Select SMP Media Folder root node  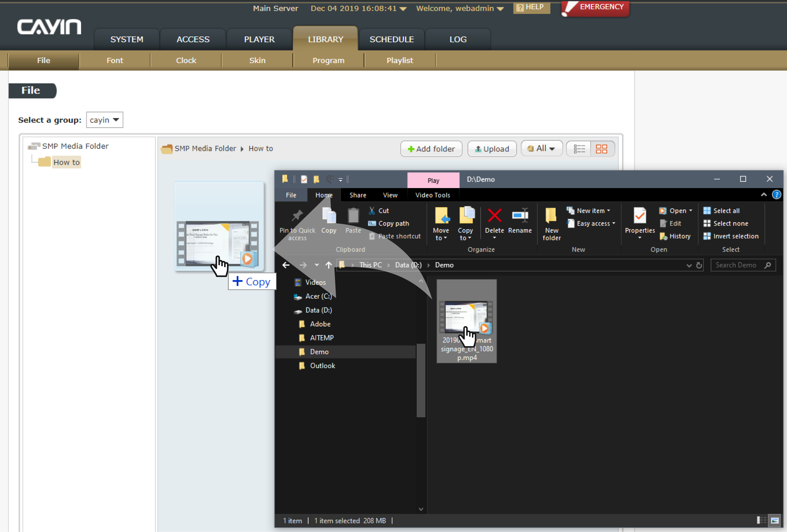coord(75,146)
